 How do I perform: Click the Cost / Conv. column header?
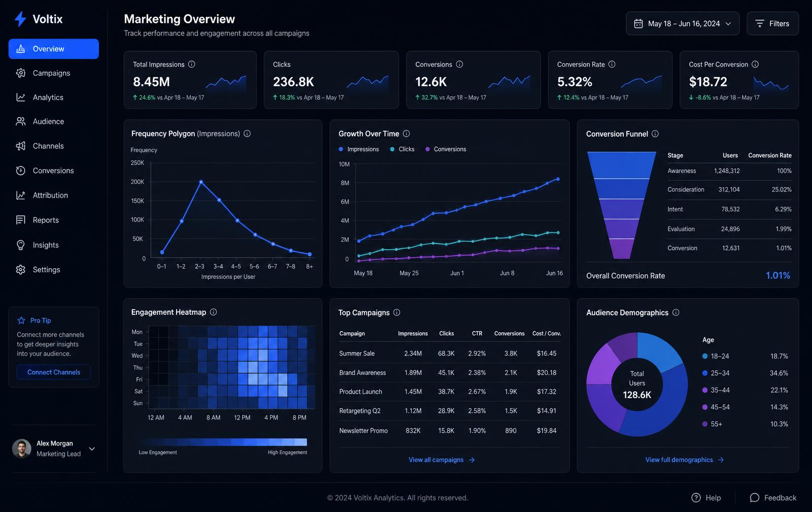tap(547, 333)
